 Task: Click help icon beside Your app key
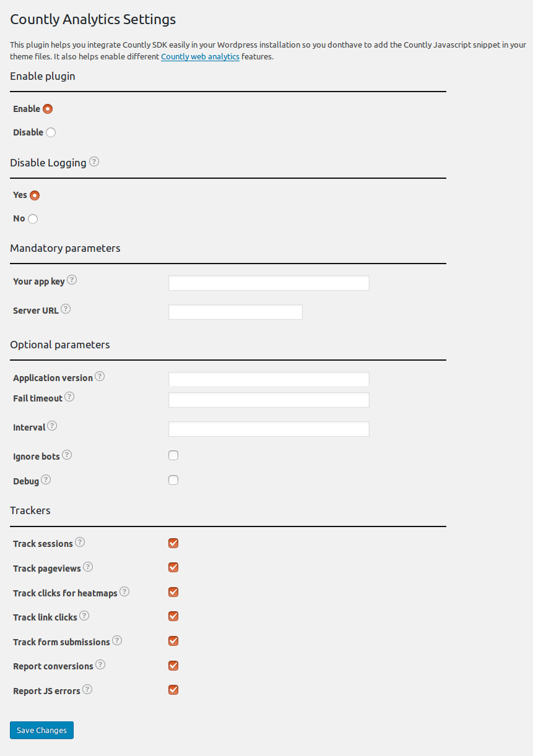tap(72, 280)
